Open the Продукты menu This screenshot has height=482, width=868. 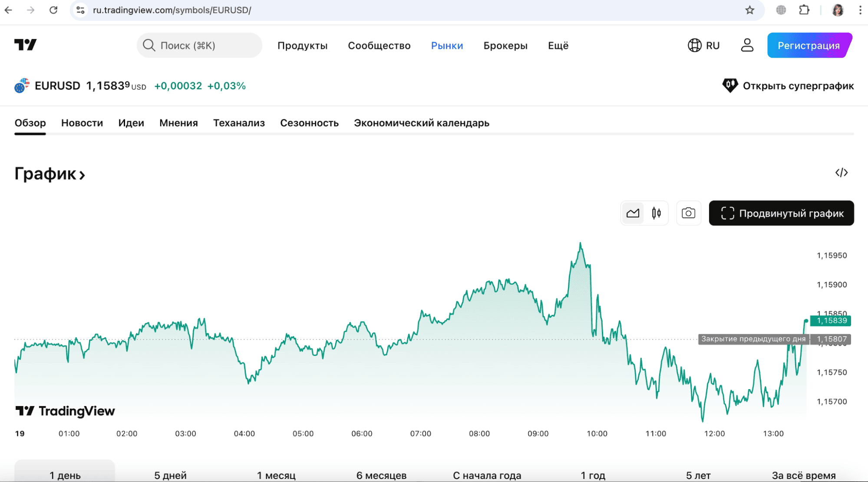(302, 46)
